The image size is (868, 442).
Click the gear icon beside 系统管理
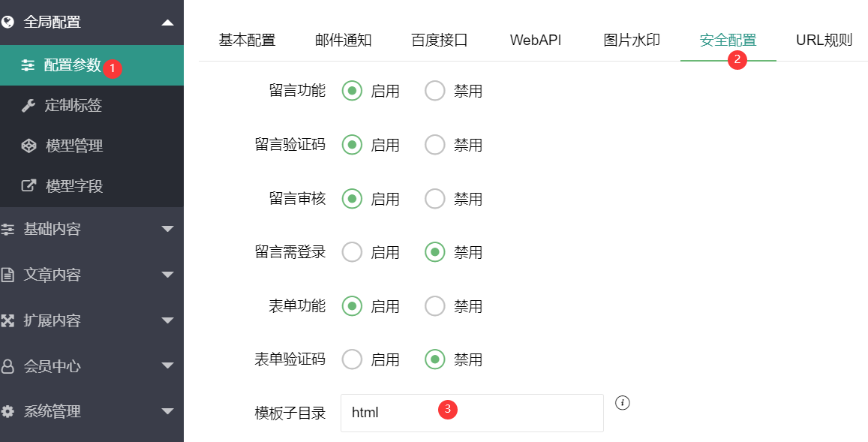point(8,411)
